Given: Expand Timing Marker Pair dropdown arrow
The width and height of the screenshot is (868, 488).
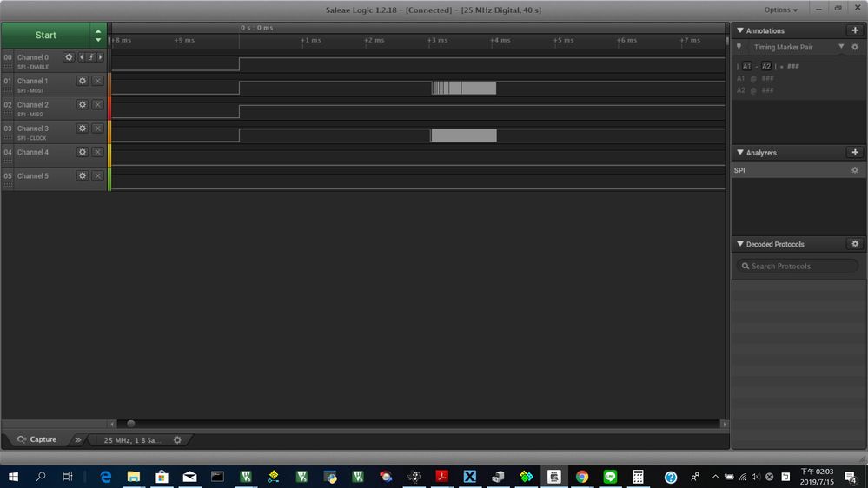Looking at the screenshot, I should tap(841, 47).
